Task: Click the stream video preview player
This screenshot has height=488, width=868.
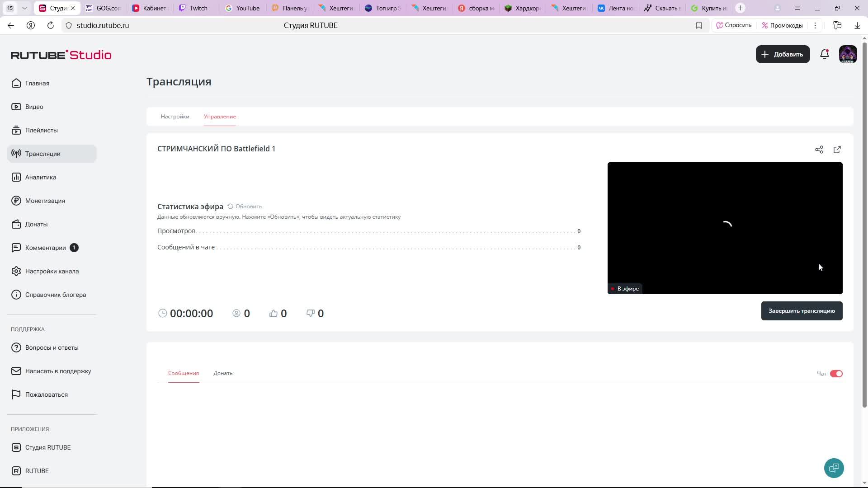Action: click(724, 228)
